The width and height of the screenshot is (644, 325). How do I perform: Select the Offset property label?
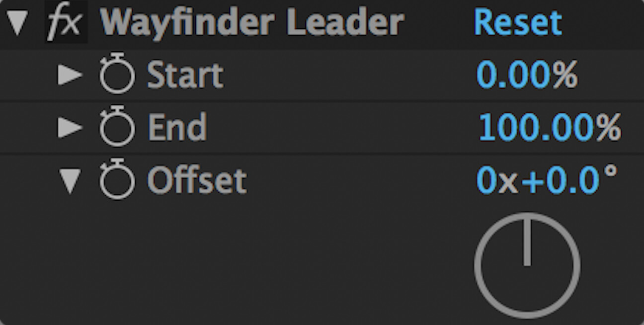click(197, 180)
